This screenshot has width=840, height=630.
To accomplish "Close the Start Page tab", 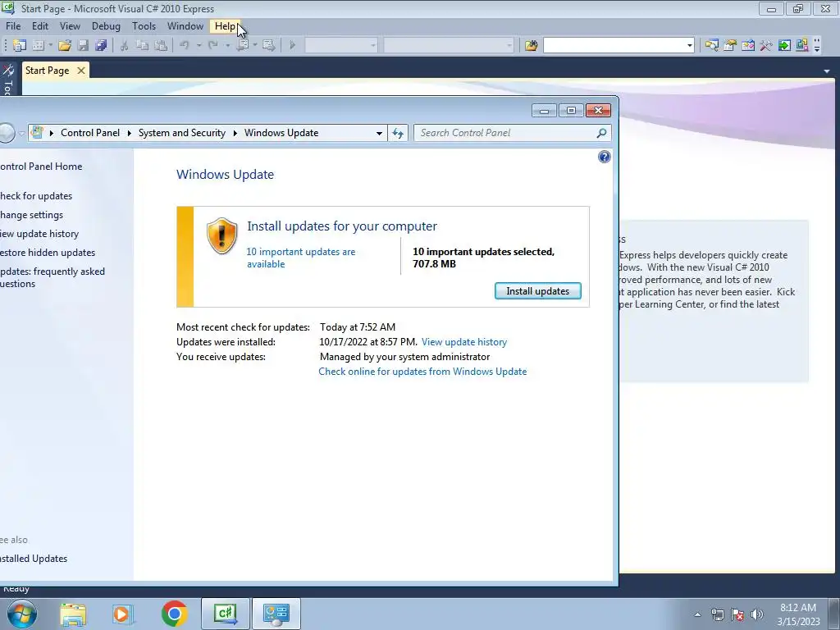I will click(81, 71).
